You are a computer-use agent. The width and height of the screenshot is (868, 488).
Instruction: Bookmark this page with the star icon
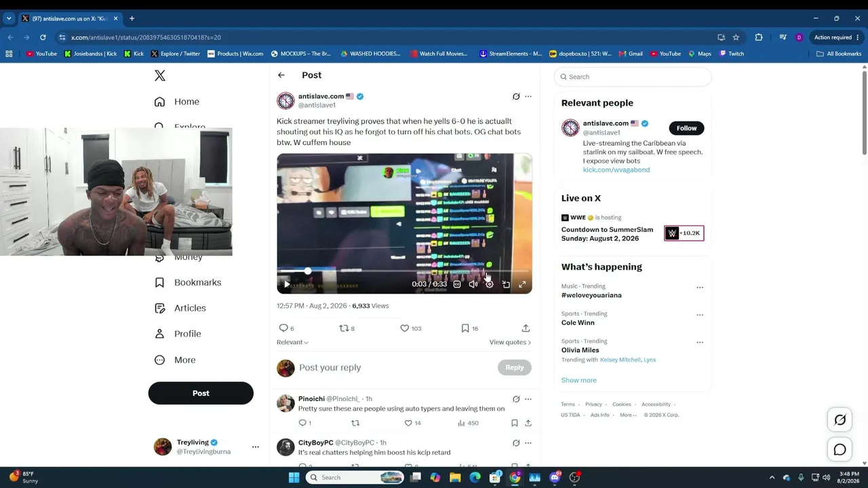pos(736,37)
